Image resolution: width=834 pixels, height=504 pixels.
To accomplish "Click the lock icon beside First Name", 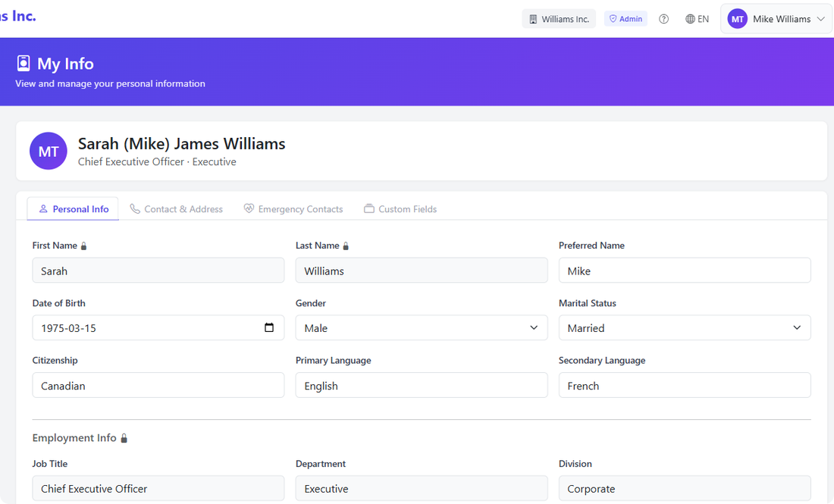I will pos(83,246).
